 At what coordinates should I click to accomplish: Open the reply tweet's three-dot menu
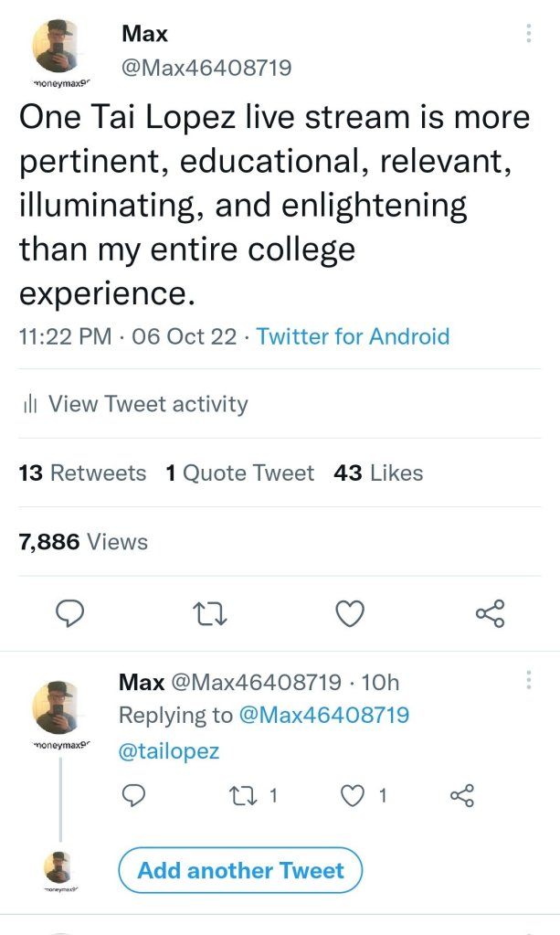(x=529, y=682)
